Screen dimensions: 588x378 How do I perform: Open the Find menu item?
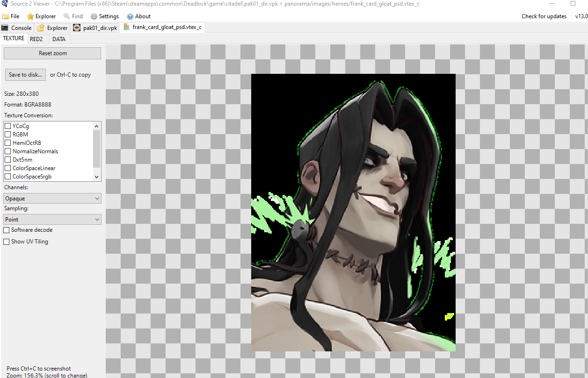[73, 16]
